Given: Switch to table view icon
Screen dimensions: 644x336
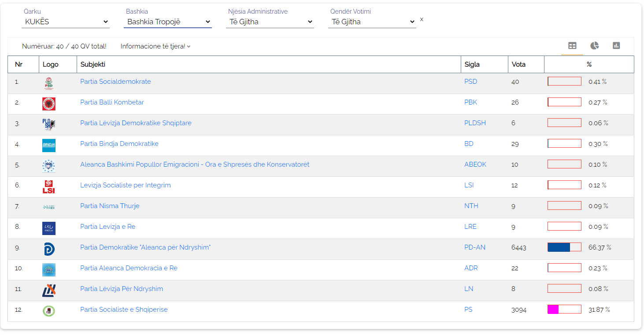Looking at the screenshot, I should pyautogui.click(x=572, y=46).
